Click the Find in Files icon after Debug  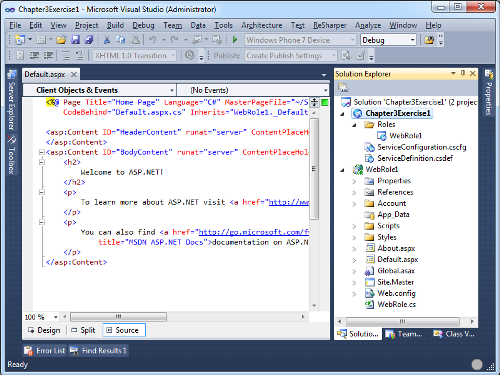point(429,40)
